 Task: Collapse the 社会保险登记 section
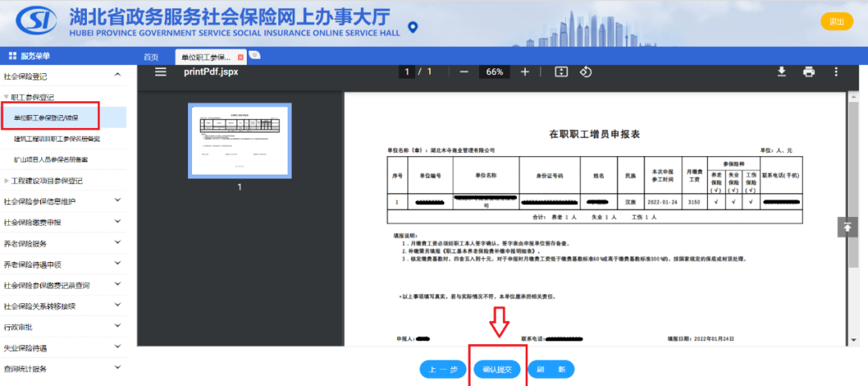[x=117, y=75]
